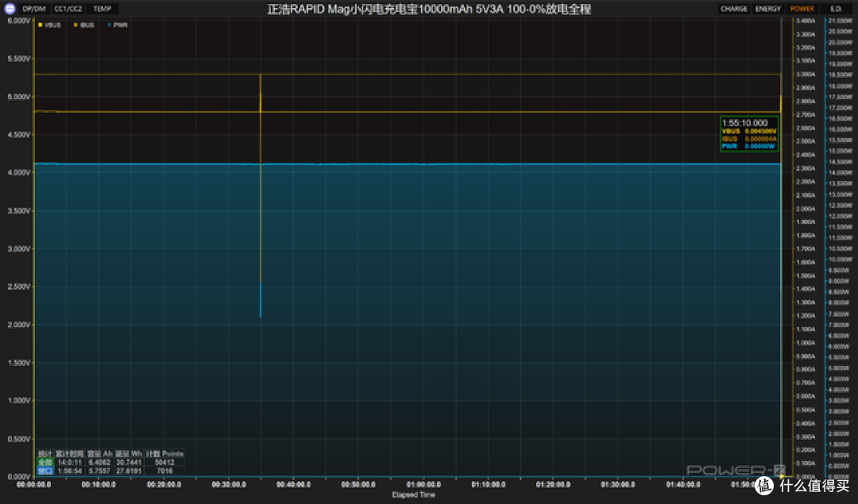Click the yellow VBUS legend color square
Image resolution: width=858 pixels, height=504 pixels.
point(40,25)
